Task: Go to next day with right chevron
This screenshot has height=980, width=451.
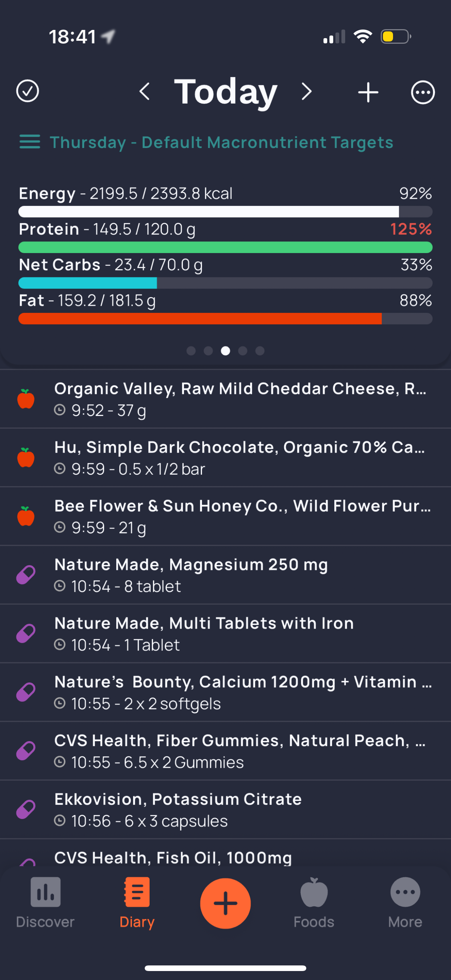Action: point(306,92)
